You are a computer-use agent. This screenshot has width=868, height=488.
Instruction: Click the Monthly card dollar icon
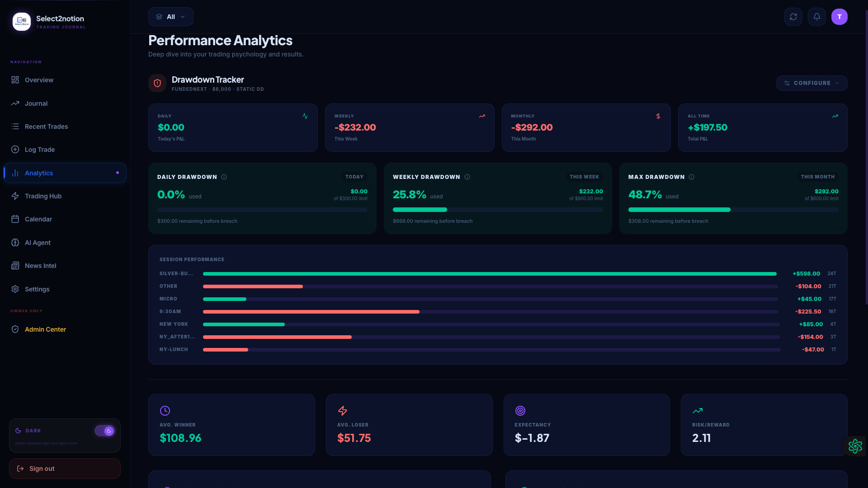pos(658,116)
